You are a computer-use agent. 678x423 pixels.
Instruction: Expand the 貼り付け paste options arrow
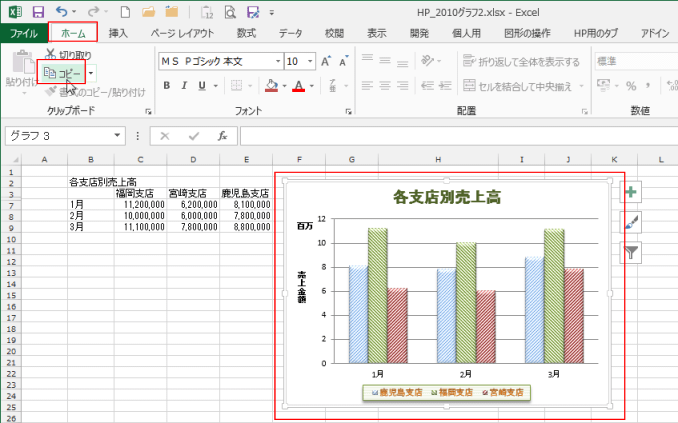pos(23,93)
